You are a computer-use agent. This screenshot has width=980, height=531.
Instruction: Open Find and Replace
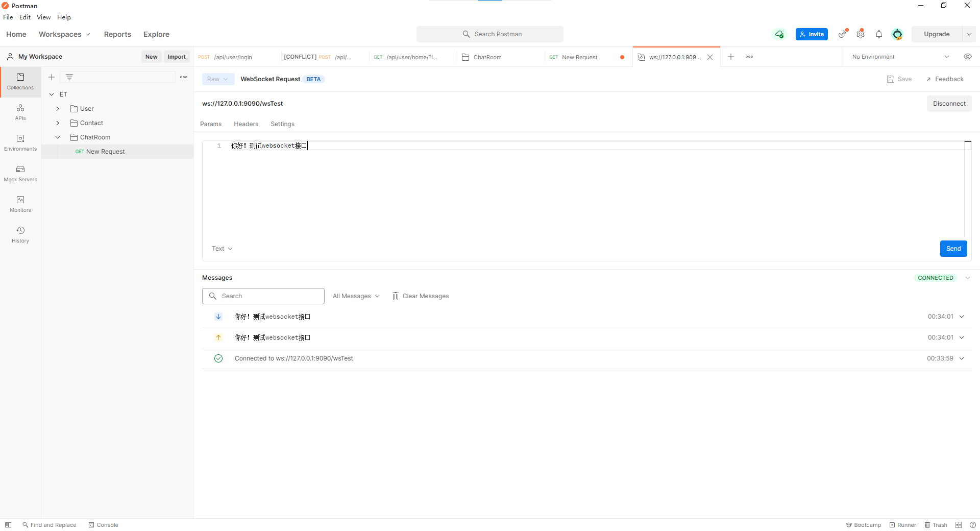coord(50,525)
